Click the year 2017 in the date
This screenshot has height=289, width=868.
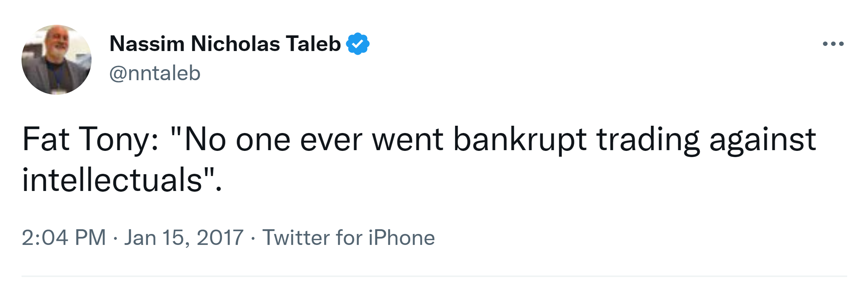click(220, 238)
